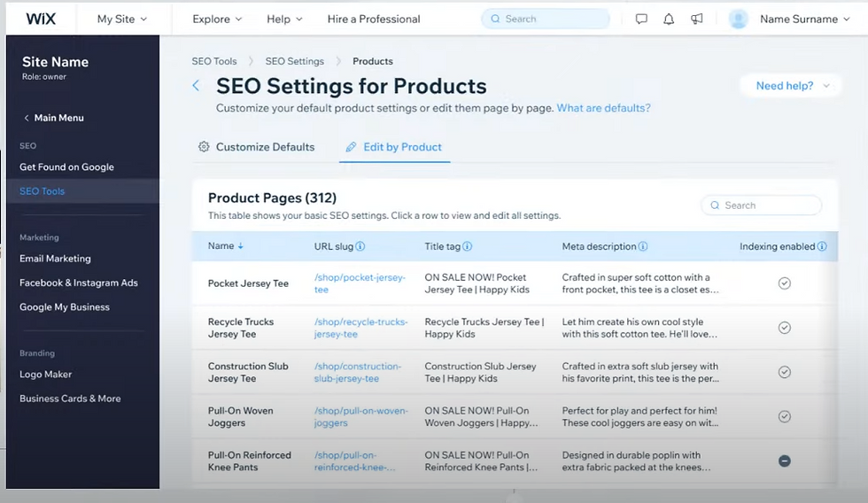Open the /shop/recycle-trucks-jersey-tee slug link
The width and height of the screenshot is (868, 503).
pyautogui.click(x=361, y=328)
